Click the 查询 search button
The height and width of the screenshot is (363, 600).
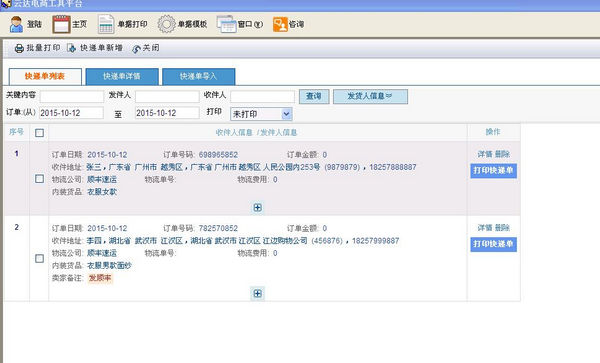coord(314,96)
